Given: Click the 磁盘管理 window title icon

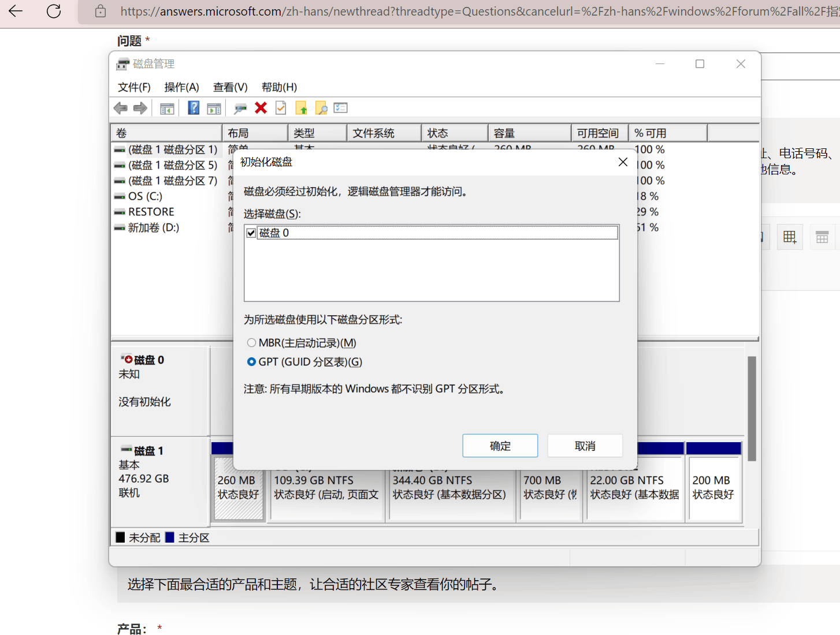Looking at the screenshot, I should [122, 64].
